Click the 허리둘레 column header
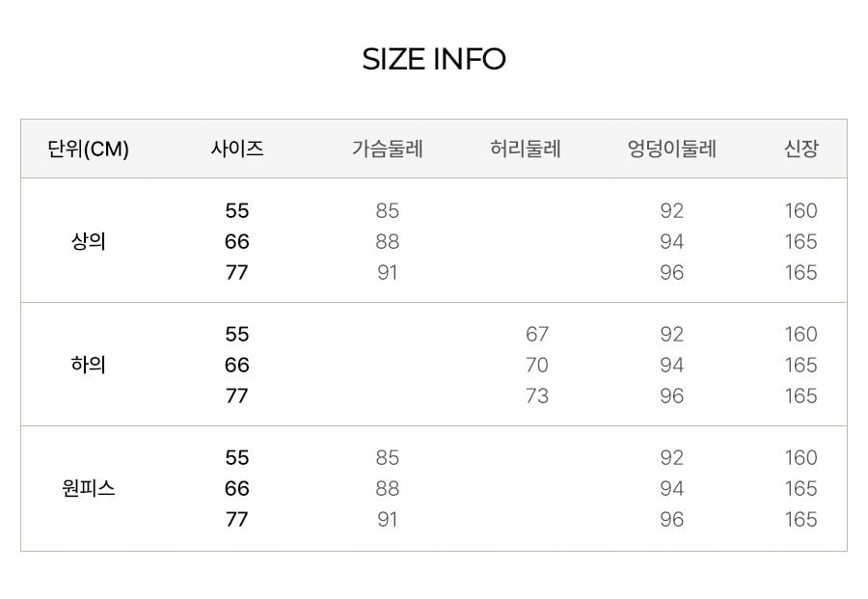This screenshot has height=599, width=868. (x=526, y=149)
